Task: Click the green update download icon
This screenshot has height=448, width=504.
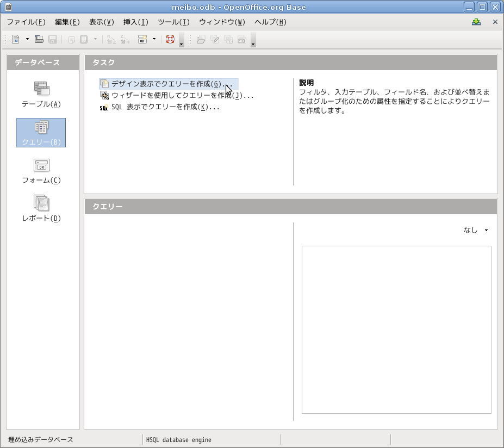Action: (476, 22)
